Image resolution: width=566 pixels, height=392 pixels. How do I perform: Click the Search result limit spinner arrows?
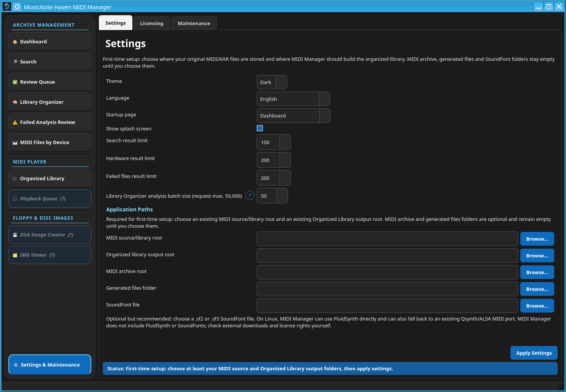pyautogui.click(x=285, y=142)
